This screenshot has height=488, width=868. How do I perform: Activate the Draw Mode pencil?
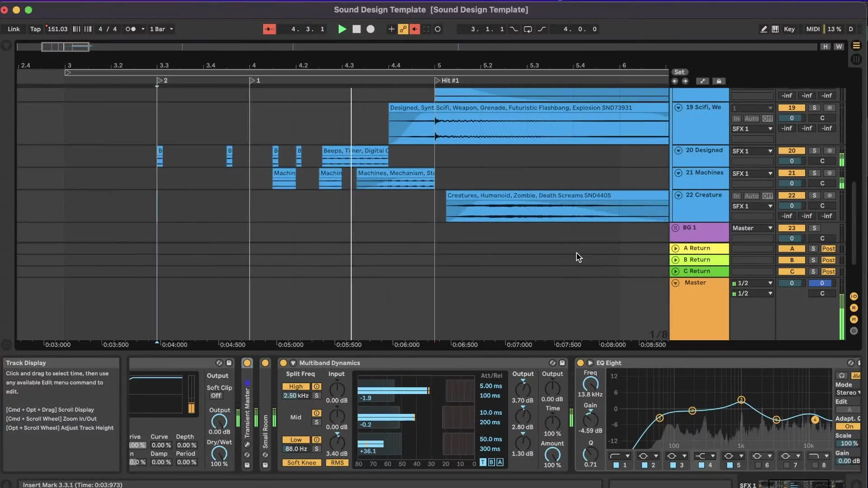(764, 29)
